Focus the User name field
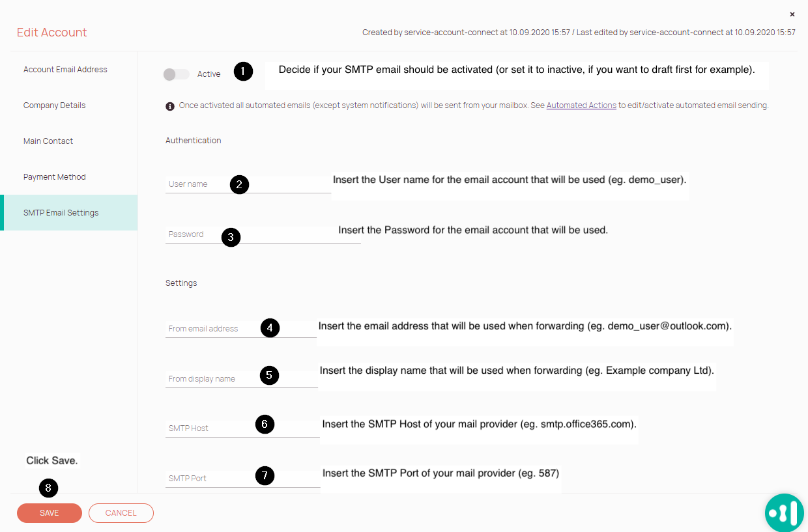808x532 pixels. pos(248,184)
